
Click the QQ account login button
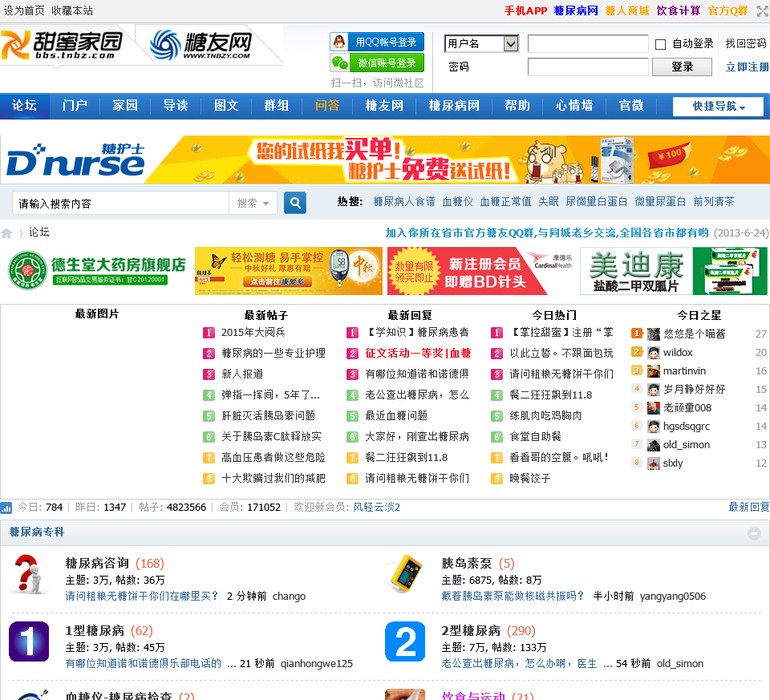[x=377, y=42]
